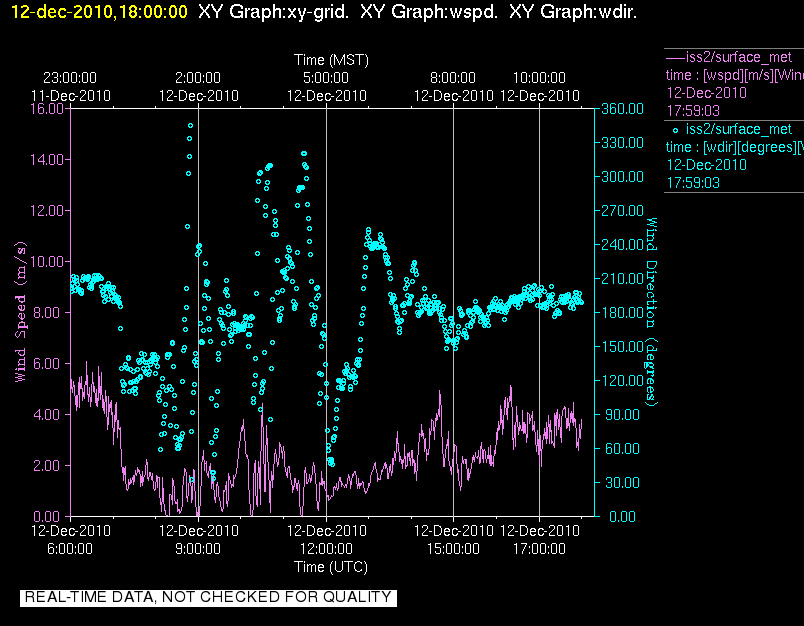This screenshot has height=626, width=804.
Task: Click the 'XY Graph:wdir.' title text
Action: coord(573,12)
